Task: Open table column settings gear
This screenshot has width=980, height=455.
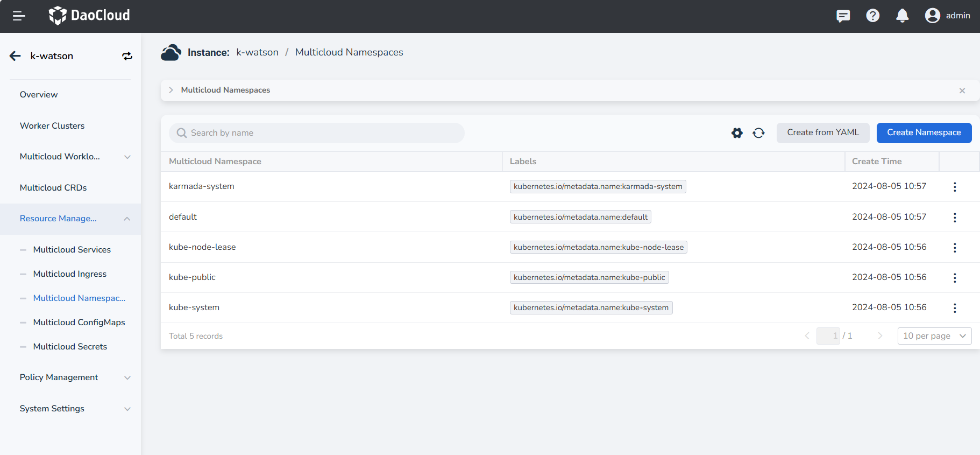Action: (737, 133)
